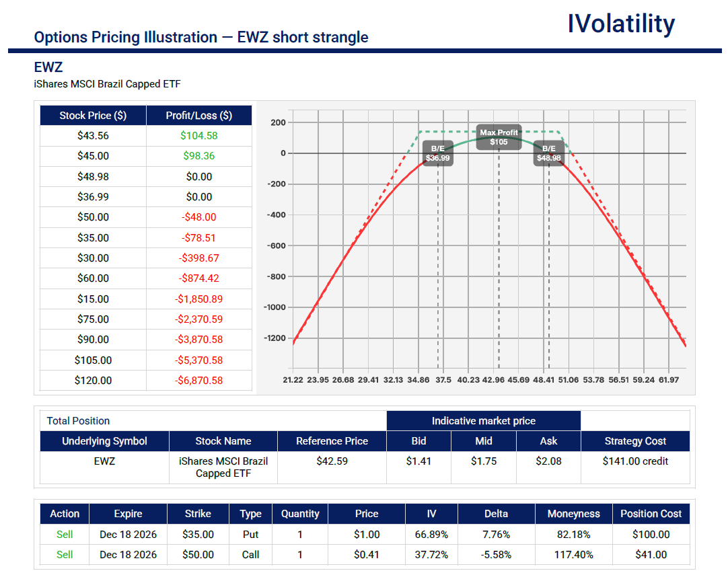Select the $43.56 stock price cell
728x577 pixels.
click(93, 136)
